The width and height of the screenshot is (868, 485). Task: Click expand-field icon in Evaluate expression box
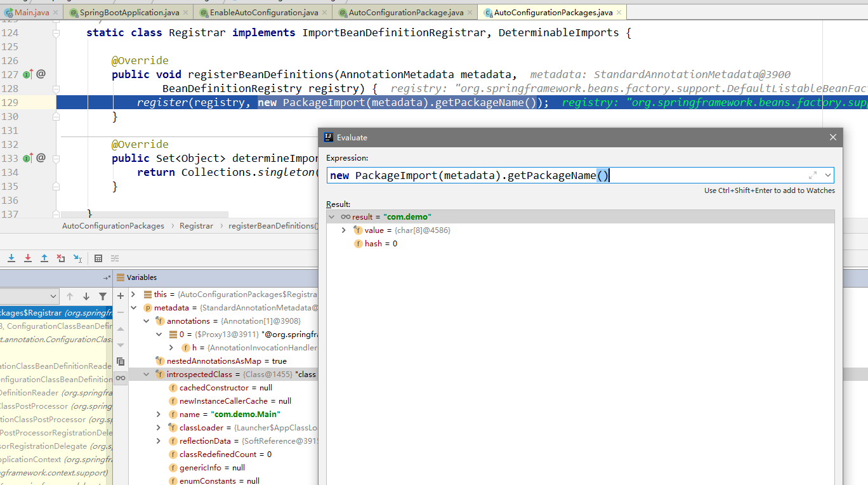(813, 175)
